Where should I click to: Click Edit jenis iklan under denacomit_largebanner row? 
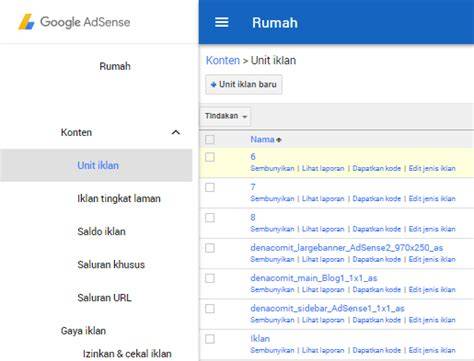coord(432,259)
